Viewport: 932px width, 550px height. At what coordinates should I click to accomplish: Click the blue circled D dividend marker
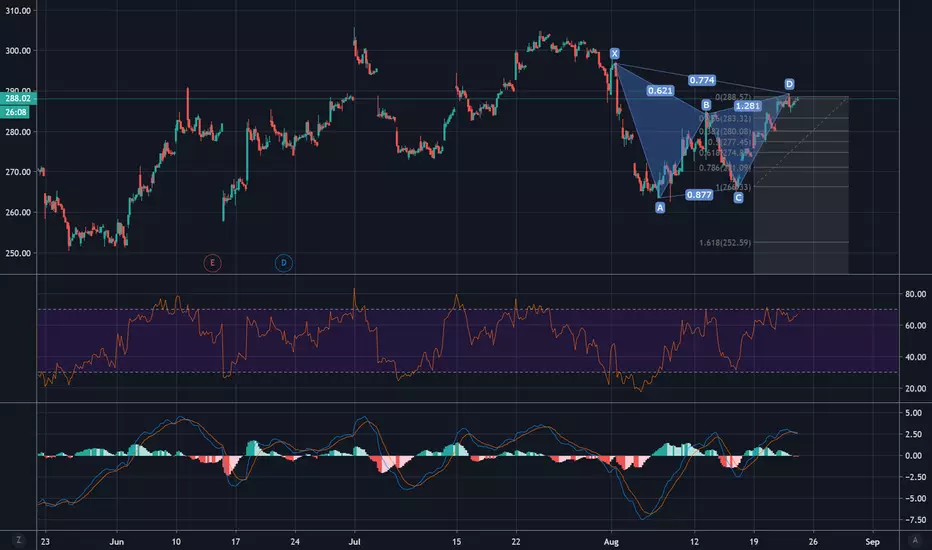point(284,263)
